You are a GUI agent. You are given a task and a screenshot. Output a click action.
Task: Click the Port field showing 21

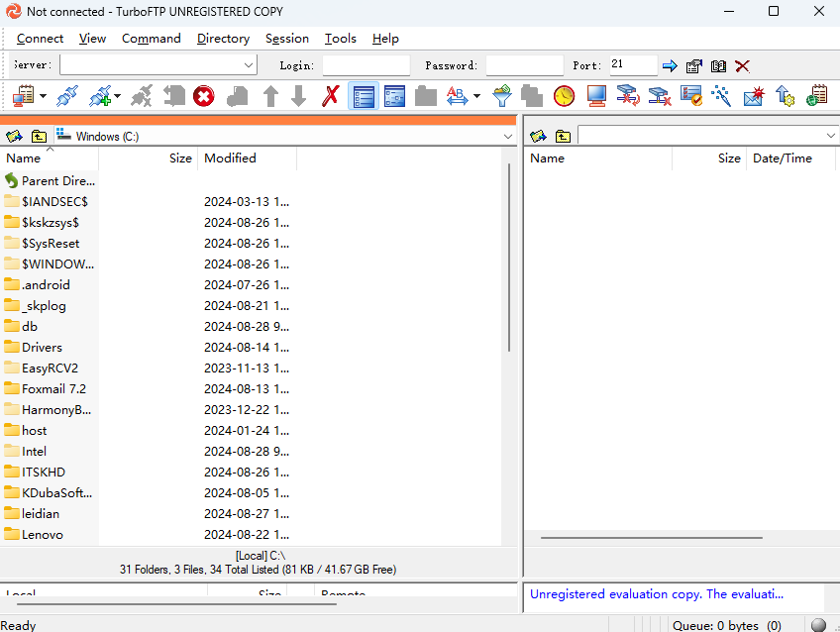633,65
